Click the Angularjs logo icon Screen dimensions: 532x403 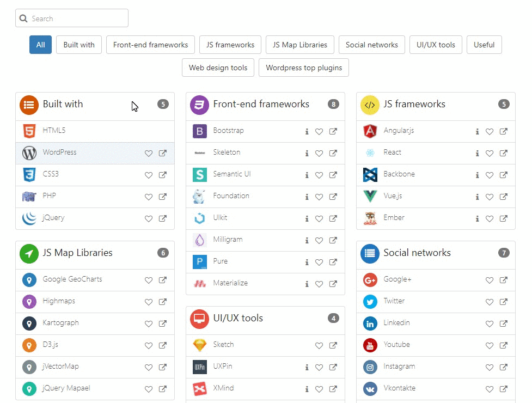click(x=370, y=131)
